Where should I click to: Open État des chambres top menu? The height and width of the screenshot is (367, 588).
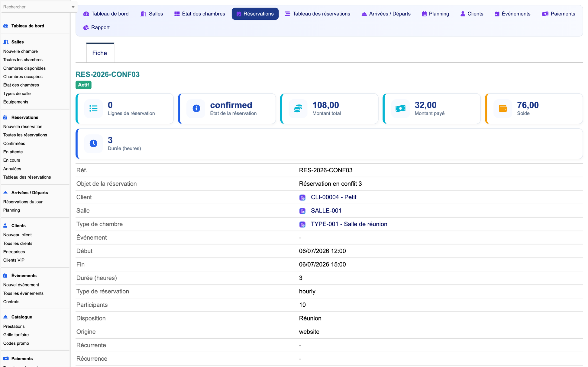(200, 14)
